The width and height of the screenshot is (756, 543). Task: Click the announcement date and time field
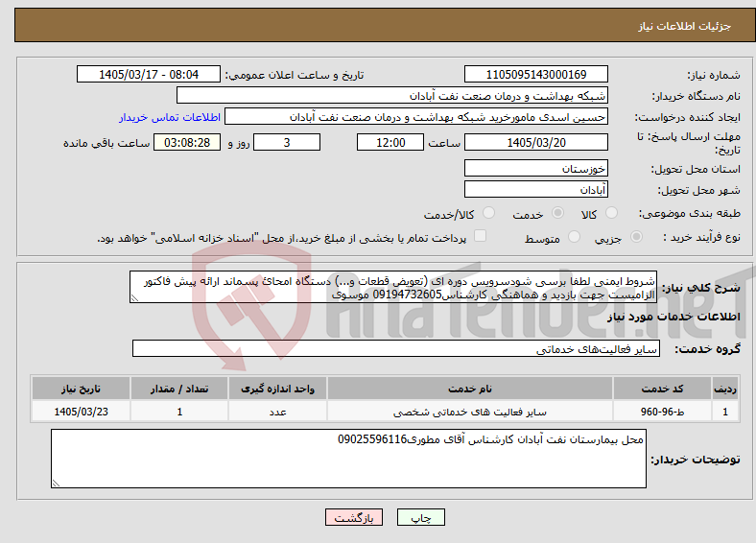click(149, 74)
